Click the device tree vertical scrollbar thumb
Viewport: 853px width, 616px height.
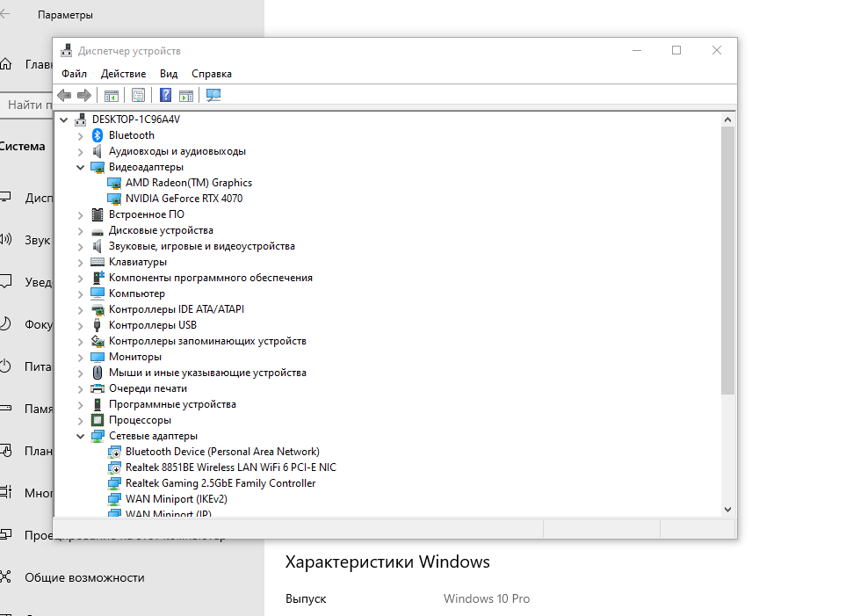(728, 261)
